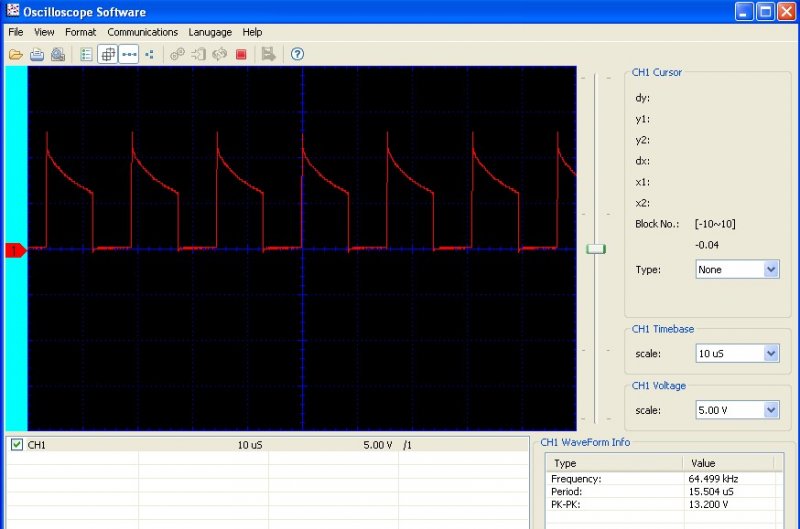Close the Oscilloscope Software window
800x529 pixels.
[x=786, y=11]
